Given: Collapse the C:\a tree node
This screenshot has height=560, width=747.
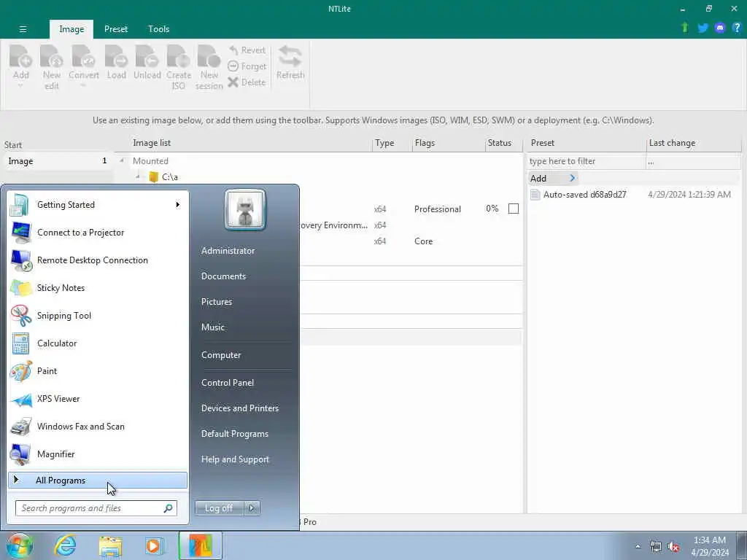Looking at the screenshot, I should [138, 177].
